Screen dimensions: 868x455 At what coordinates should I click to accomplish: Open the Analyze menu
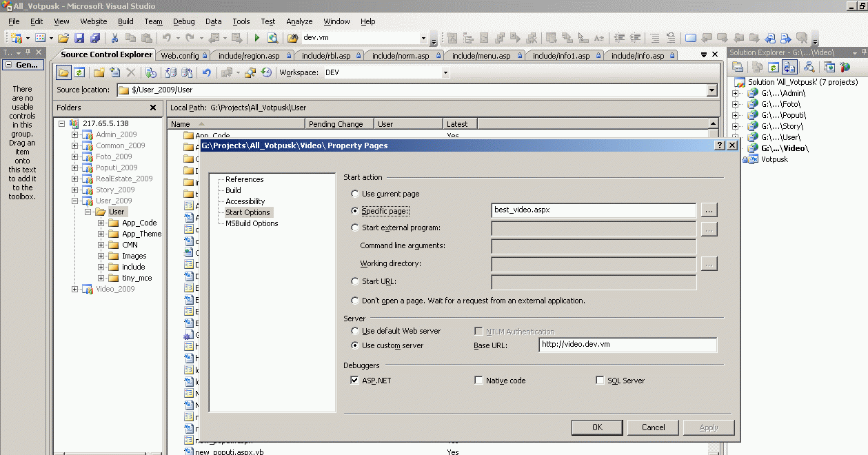click(x=299, y=21)
